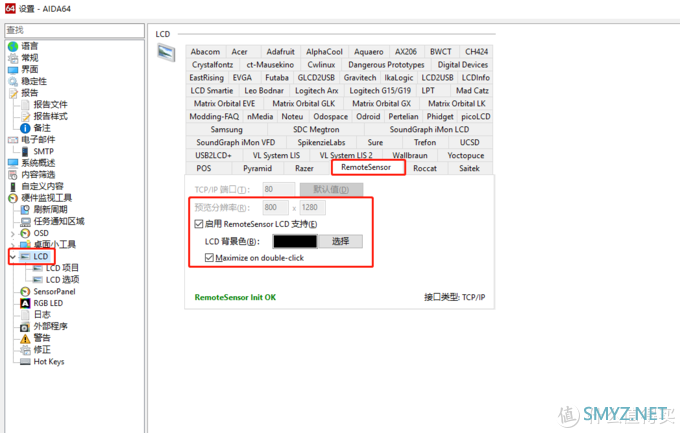Click the RGB LED icon
This screenshot has width=680, height=433.
click(25, 303)
